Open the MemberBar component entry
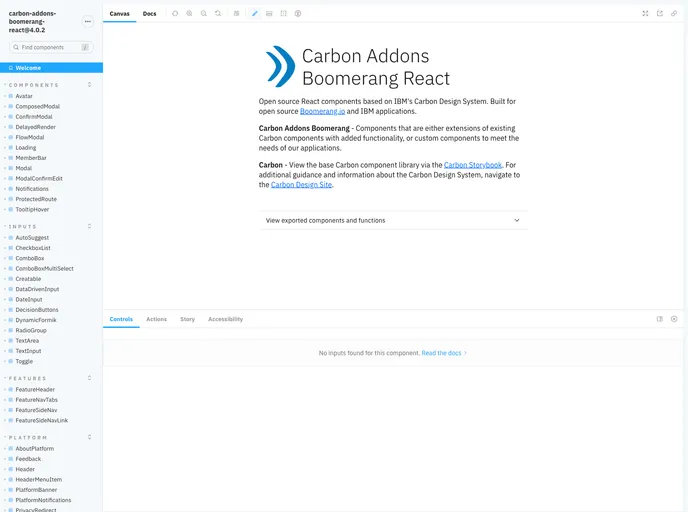 tap(31, 158)
